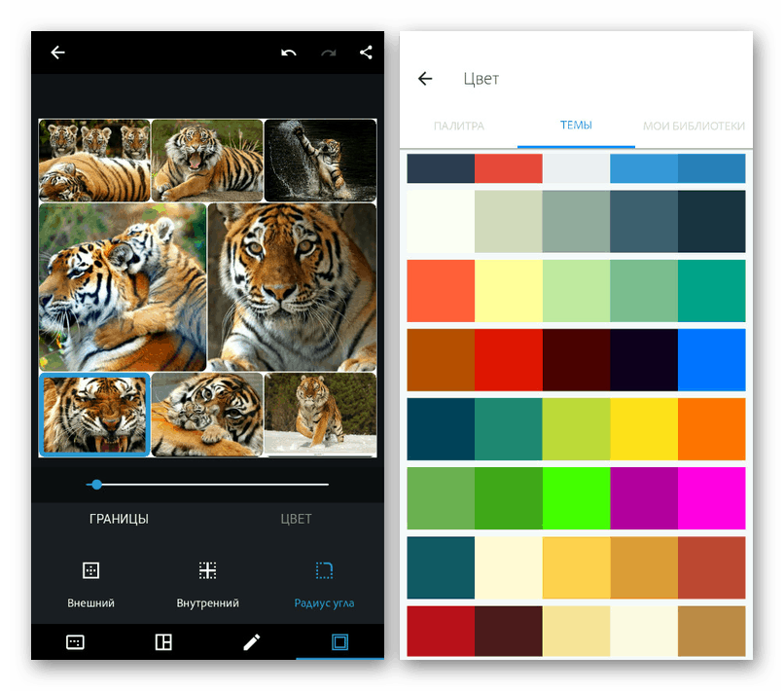Pick the magenta pink swatch in sixth row
The height and width of the screenshot is (691, 784).
pyautogui.click(x=711, y=498)
